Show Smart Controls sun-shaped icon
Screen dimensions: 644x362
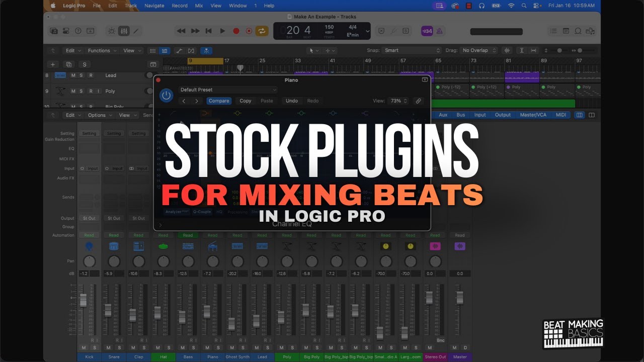point(112,31)
